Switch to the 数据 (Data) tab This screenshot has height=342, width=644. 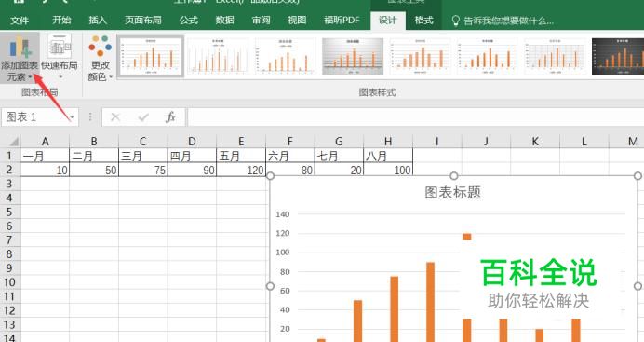tap(224, 21)
